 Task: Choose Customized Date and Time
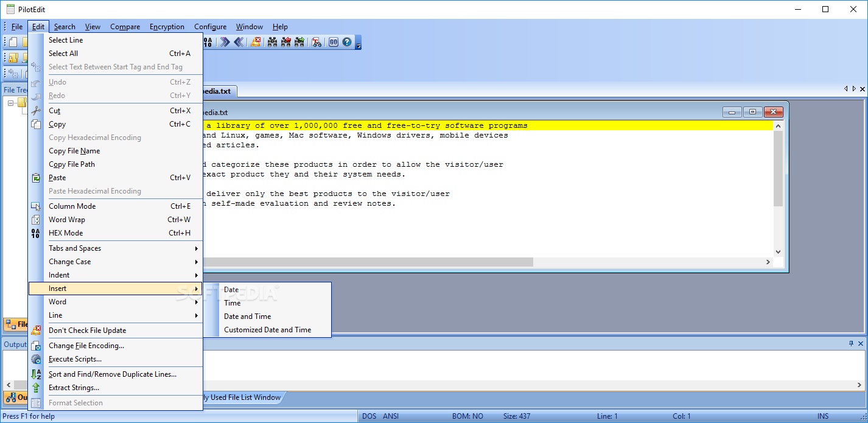tap(268, 330)
